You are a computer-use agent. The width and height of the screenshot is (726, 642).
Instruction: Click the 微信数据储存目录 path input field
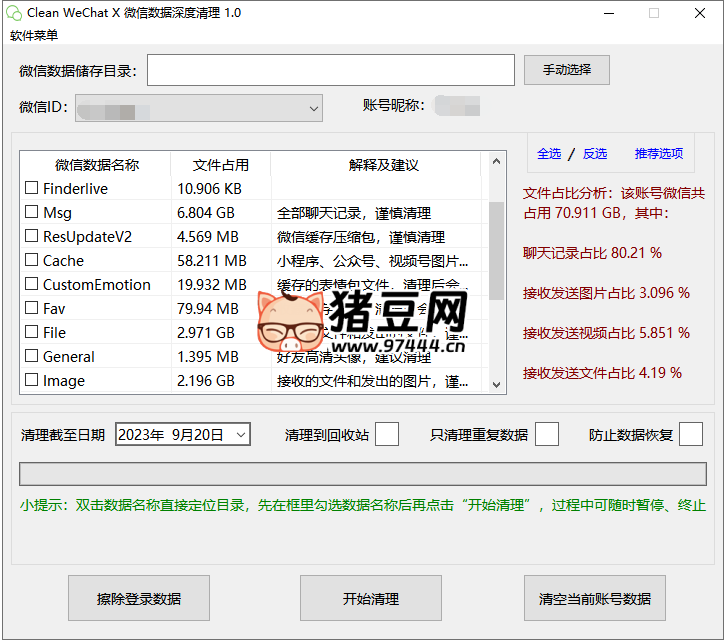[331, 70]
